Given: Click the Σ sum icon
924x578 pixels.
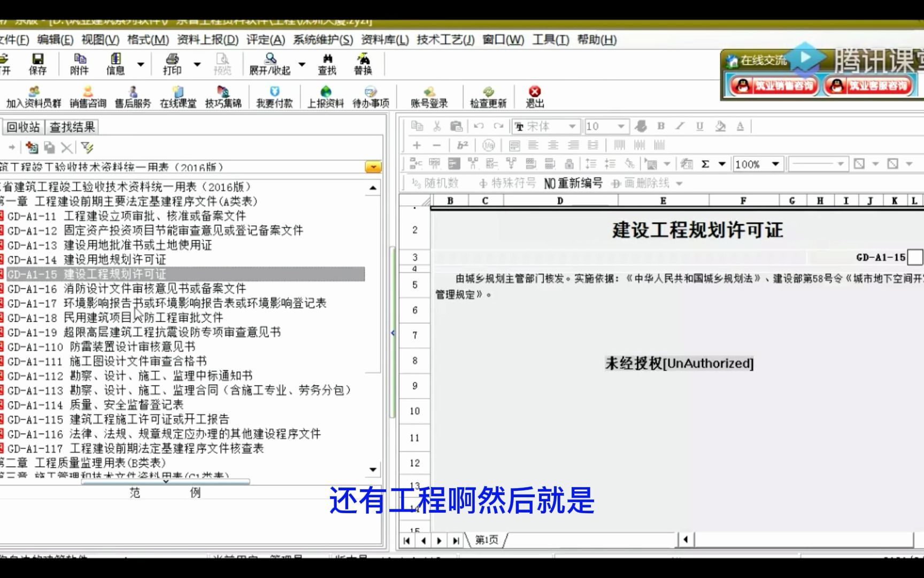Looking at the screenshot, I should tap(705, 164).
